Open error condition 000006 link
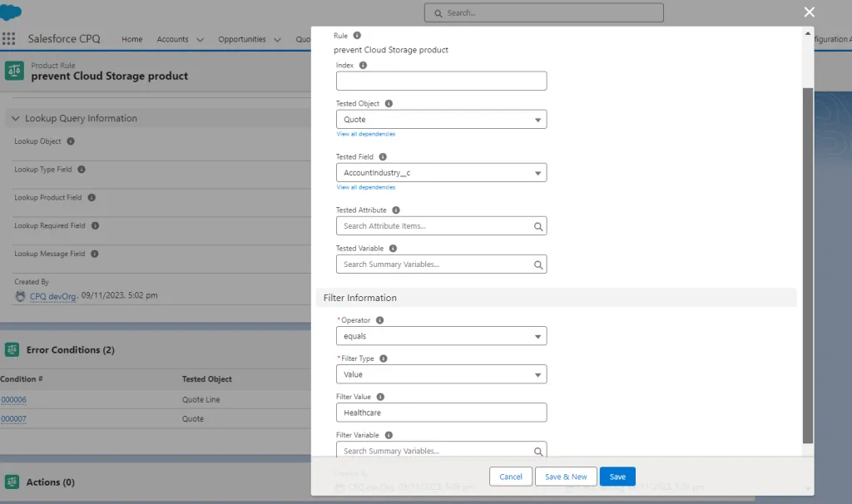852x504 pixels. click(x=13, y=400)
